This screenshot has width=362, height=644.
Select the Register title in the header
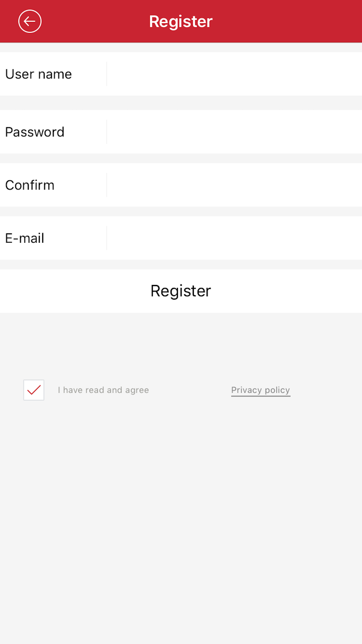[181, 21]
